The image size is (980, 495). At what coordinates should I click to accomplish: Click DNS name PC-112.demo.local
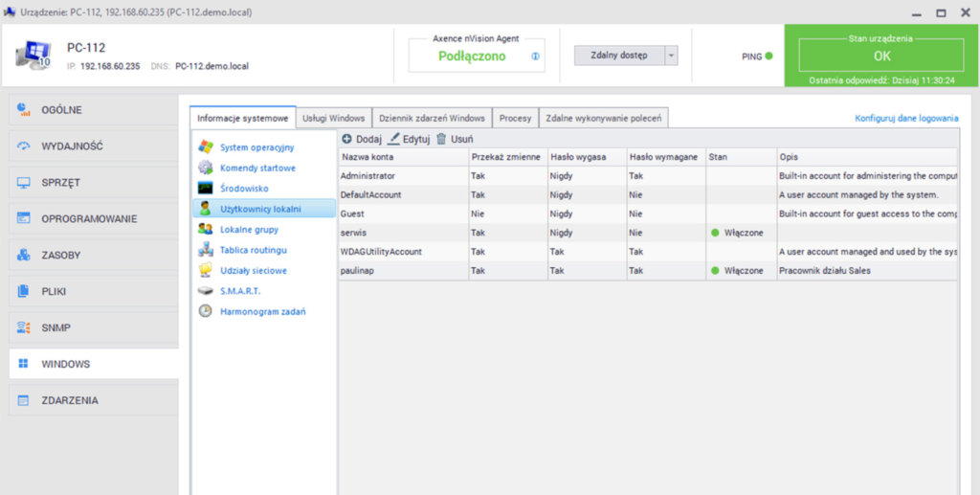[212, 66]
